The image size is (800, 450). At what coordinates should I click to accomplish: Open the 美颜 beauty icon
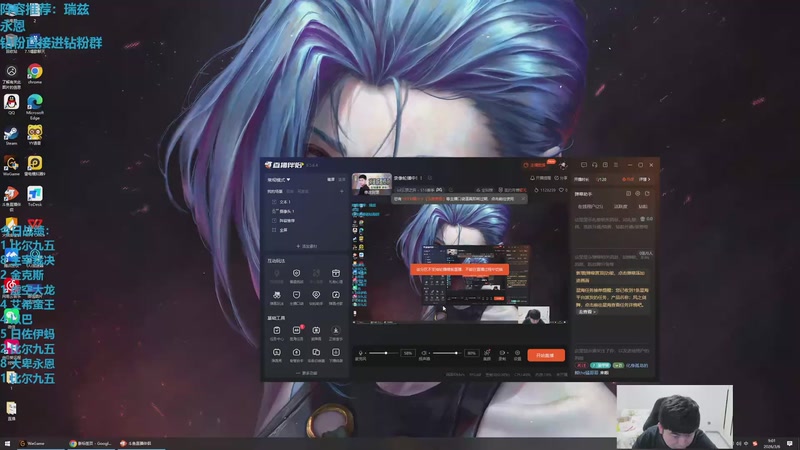click(487, 353)
